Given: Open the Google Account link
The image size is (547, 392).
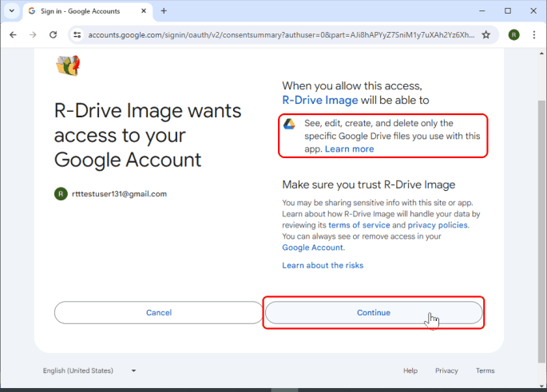Looking at the screenshot, I should click(x=312, y=247).
